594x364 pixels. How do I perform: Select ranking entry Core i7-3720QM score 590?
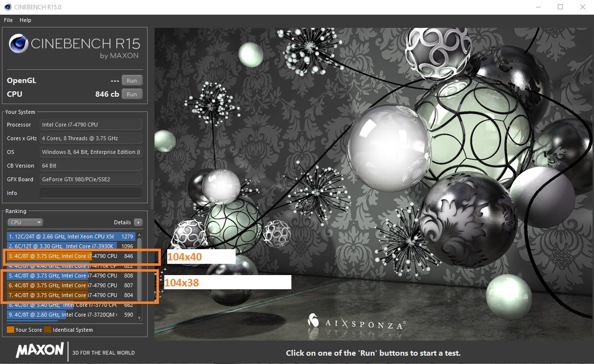pos(71,315)
